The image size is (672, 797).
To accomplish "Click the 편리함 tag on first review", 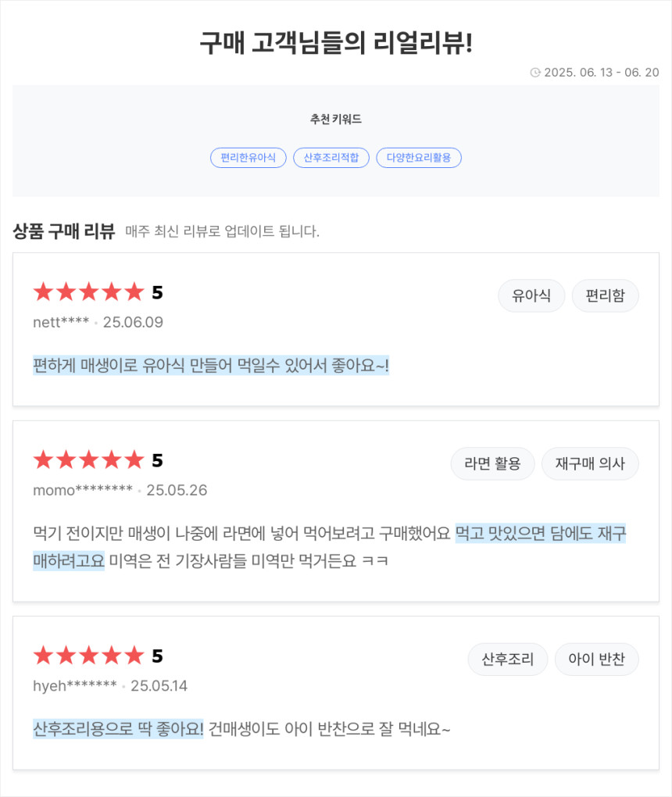I will pyautogui.click(x=605, y=296).
